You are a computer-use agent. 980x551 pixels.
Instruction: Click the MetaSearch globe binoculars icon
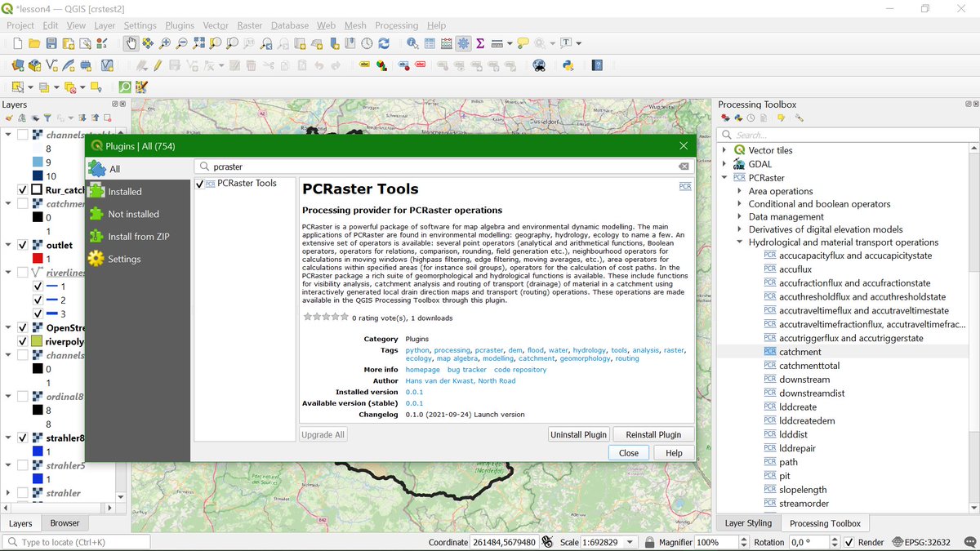point(539,65)
